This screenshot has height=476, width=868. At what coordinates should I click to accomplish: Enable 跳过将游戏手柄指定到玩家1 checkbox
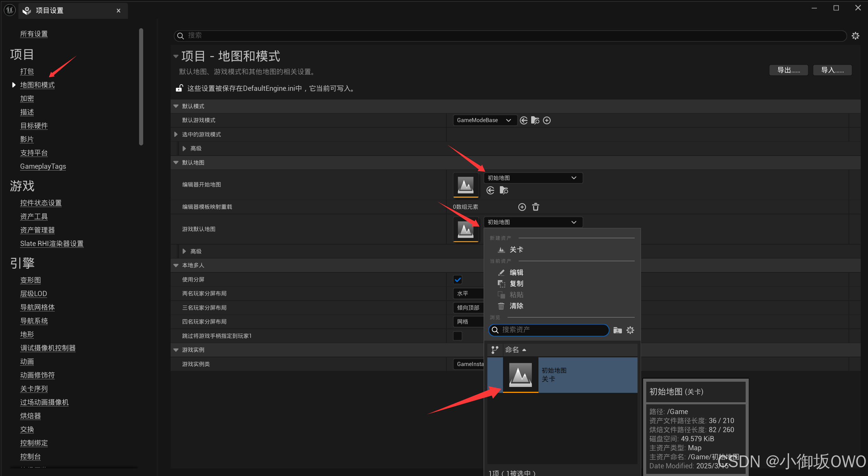click(457, 336)
